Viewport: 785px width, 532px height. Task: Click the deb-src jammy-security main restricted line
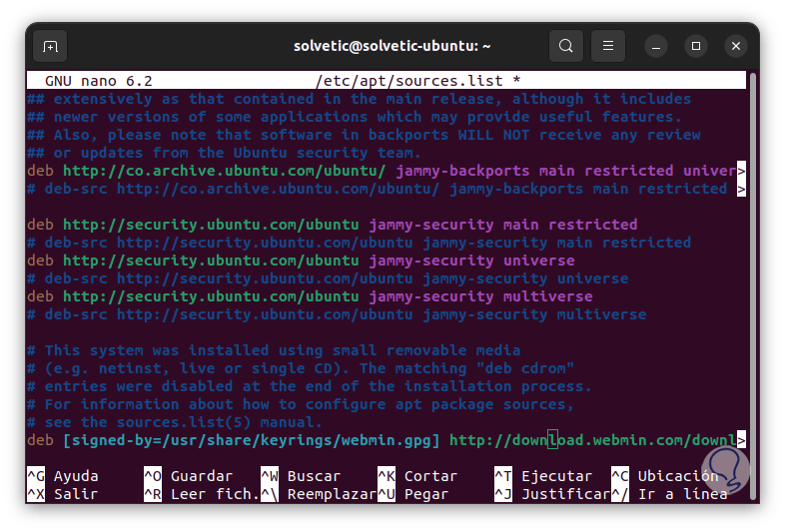coord(359,243)
